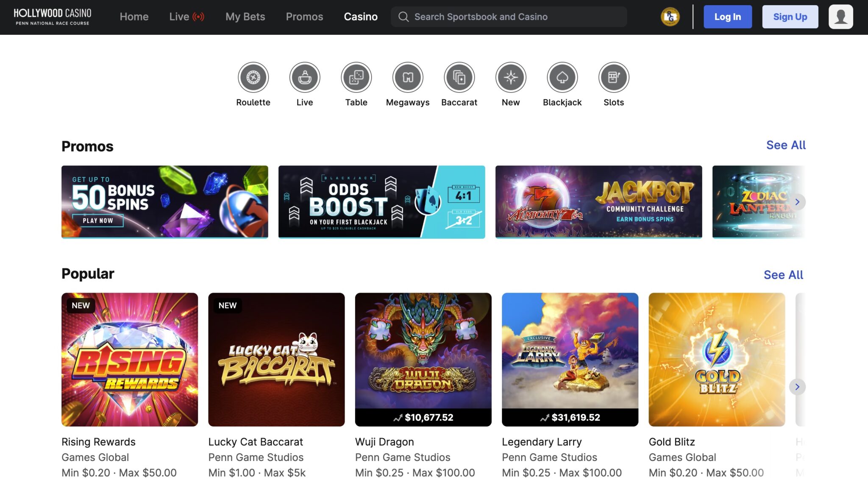Click the gold responsible gaming badge icon
This screenshot has width=868, height=489.
(x=670, y=17)
